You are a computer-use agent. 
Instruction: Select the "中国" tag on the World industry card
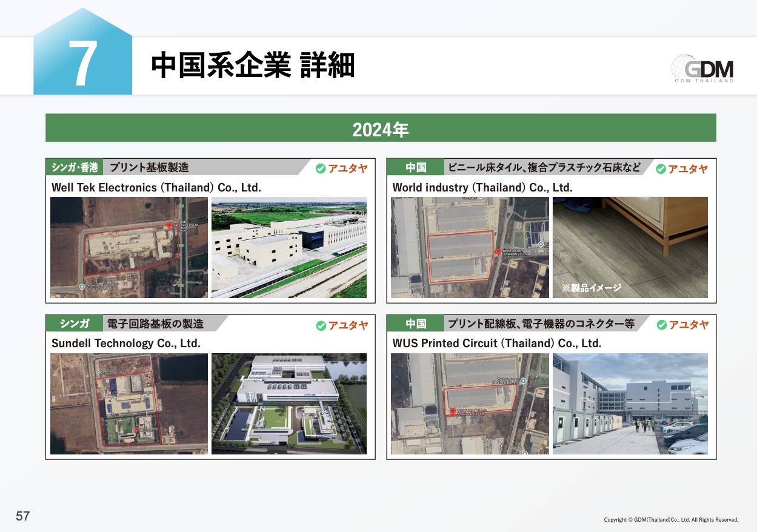[416, 167]
